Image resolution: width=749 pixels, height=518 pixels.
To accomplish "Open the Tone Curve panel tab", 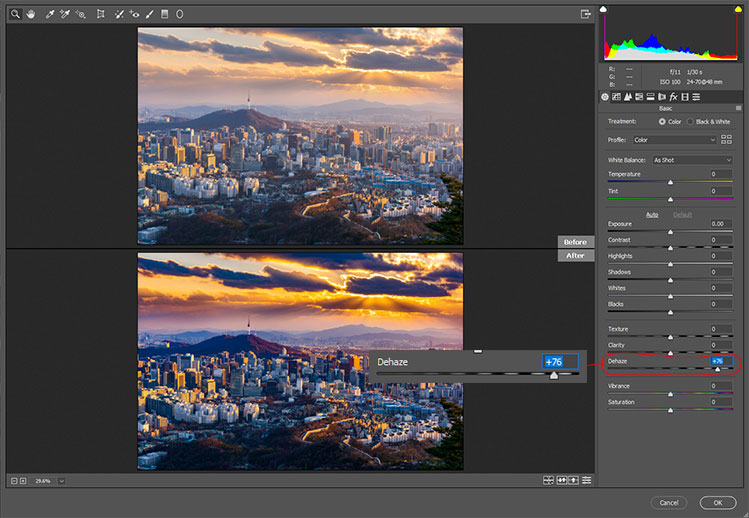I will [616, 97].
